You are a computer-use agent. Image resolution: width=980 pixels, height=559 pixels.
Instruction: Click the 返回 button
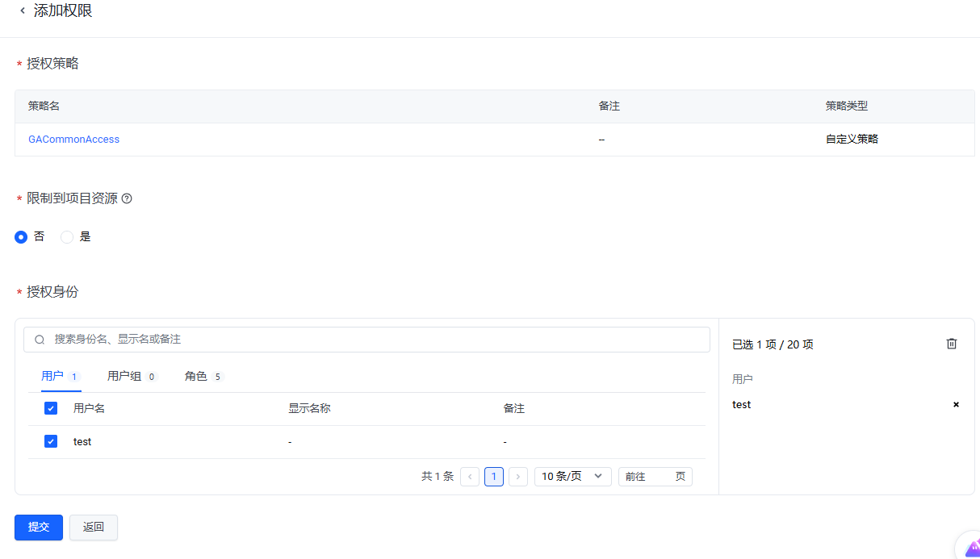pos(94,527)
